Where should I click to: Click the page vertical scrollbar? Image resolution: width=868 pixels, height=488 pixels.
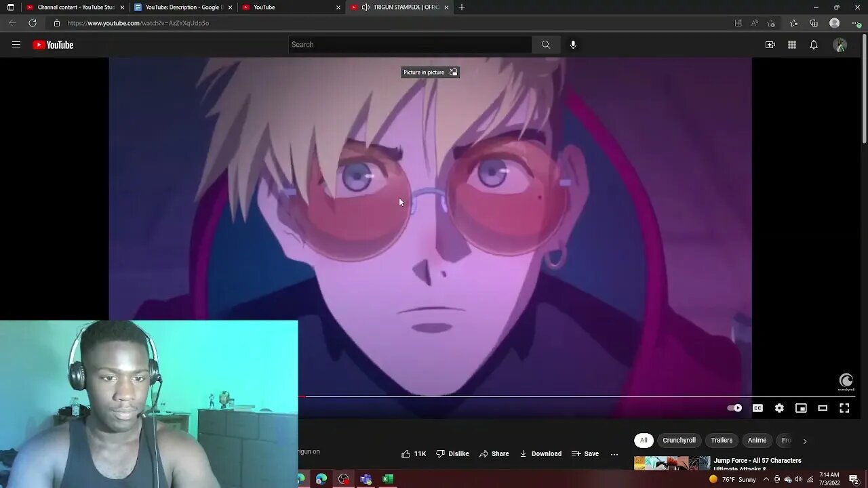pyautogui.click(x=864, y=88)
